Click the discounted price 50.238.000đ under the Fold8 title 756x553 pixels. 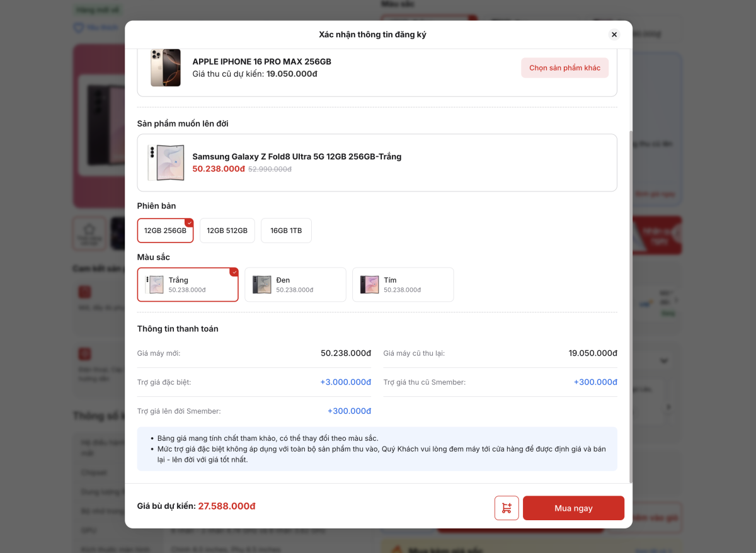point(219,169)
